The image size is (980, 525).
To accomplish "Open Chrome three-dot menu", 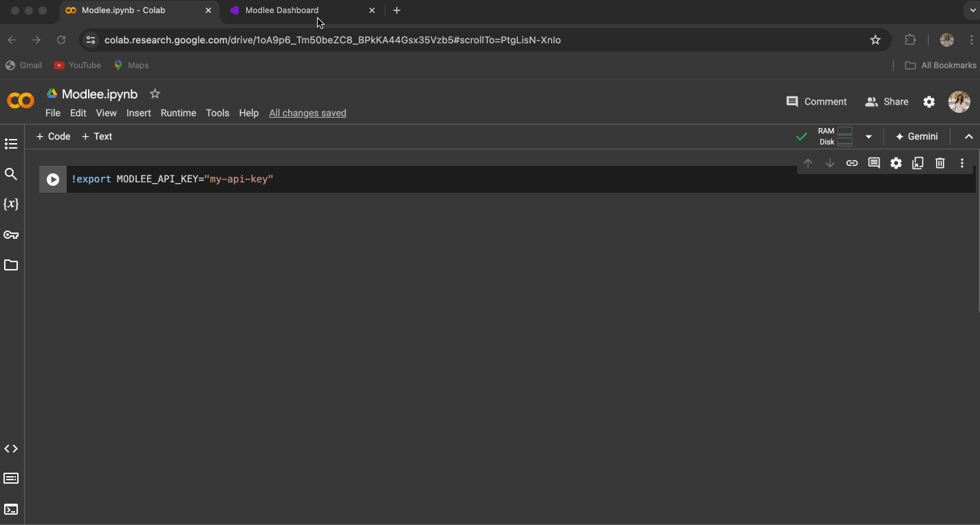I will [x=972, y=40].
